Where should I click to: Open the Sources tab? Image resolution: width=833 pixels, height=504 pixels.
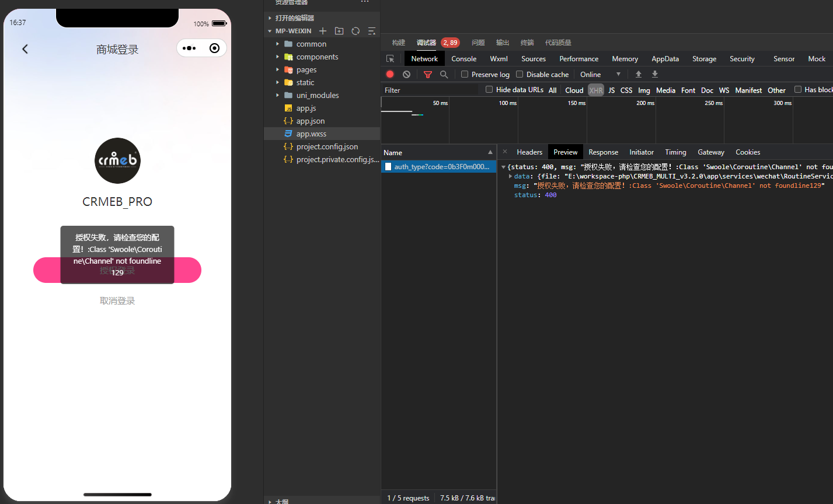click(534, 59)
